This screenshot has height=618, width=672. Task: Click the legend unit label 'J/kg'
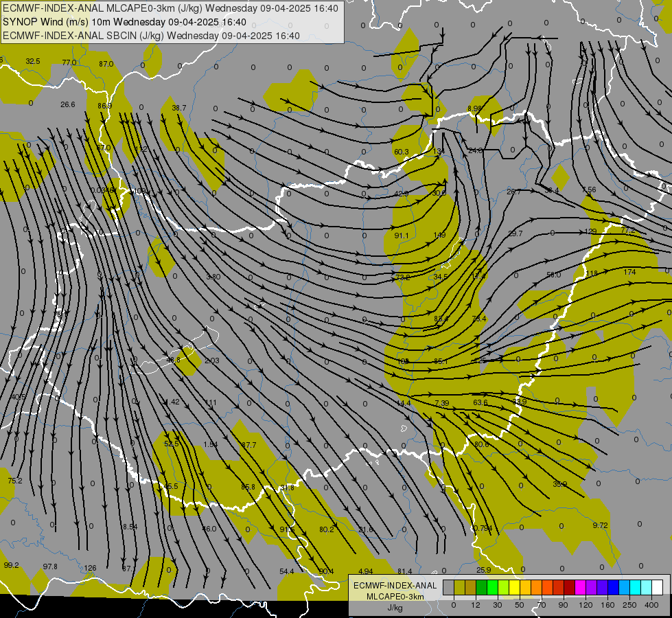pyautogui.click(x=395, y=608)
